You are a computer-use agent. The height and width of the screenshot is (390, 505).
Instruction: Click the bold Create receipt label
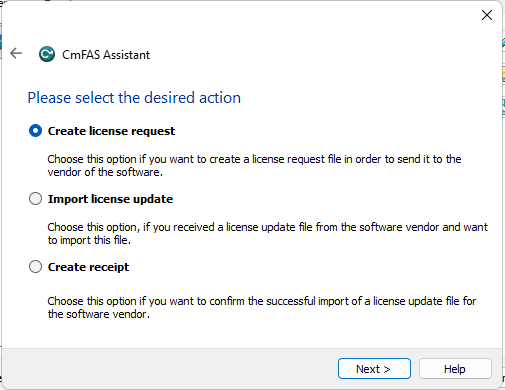click(88, 267)
